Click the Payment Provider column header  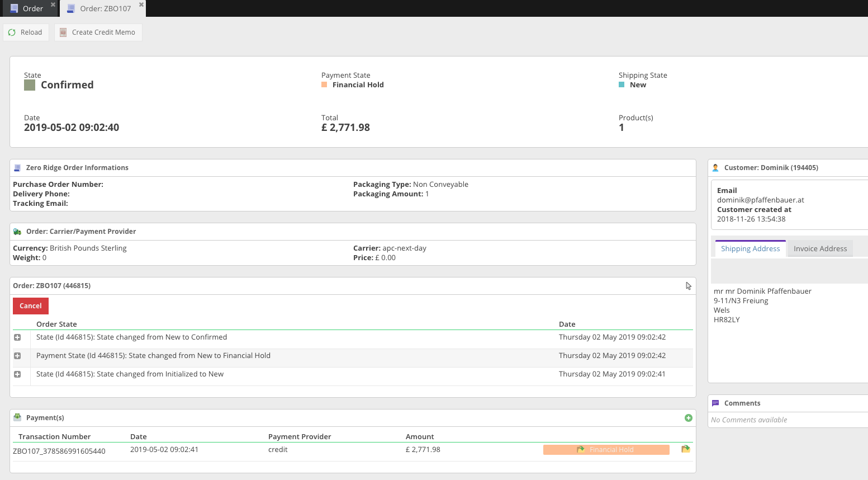[x=300, y=437]
